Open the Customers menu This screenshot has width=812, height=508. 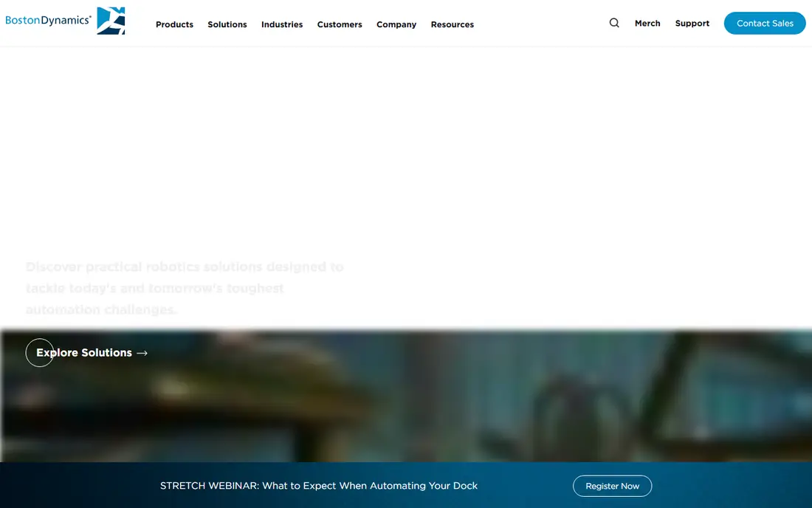click(x=340, y=24)
